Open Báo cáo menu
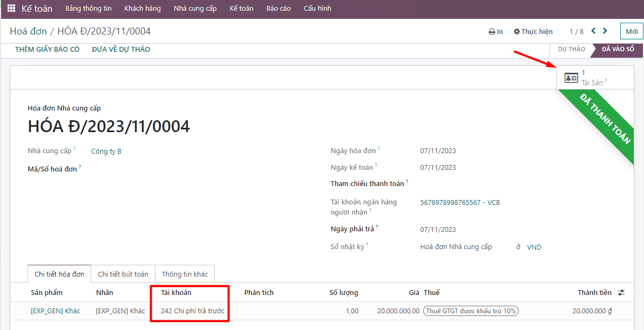Screen dimensions: 644x330 (279, 9)
